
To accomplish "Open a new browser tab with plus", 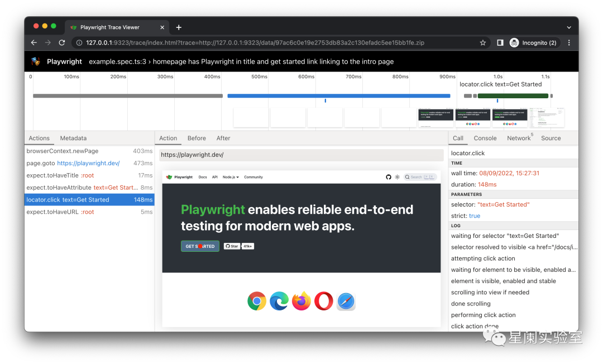I will 179,27.
